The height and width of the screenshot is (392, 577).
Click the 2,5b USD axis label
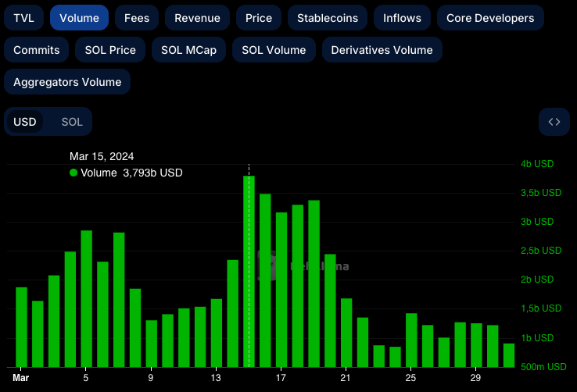tap(541, 251)
